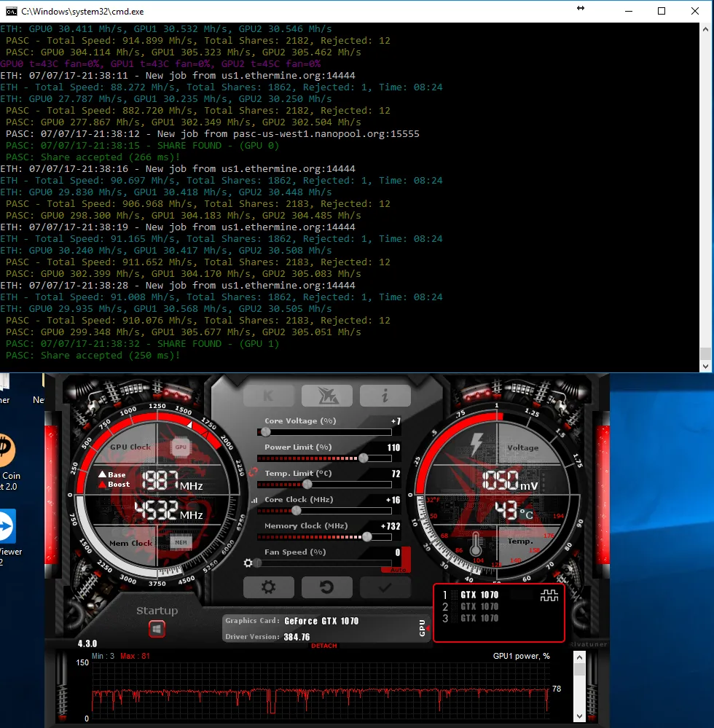Click the Core Clock value +16
Viewport: 714px width, 728px height.
(393, 500)
